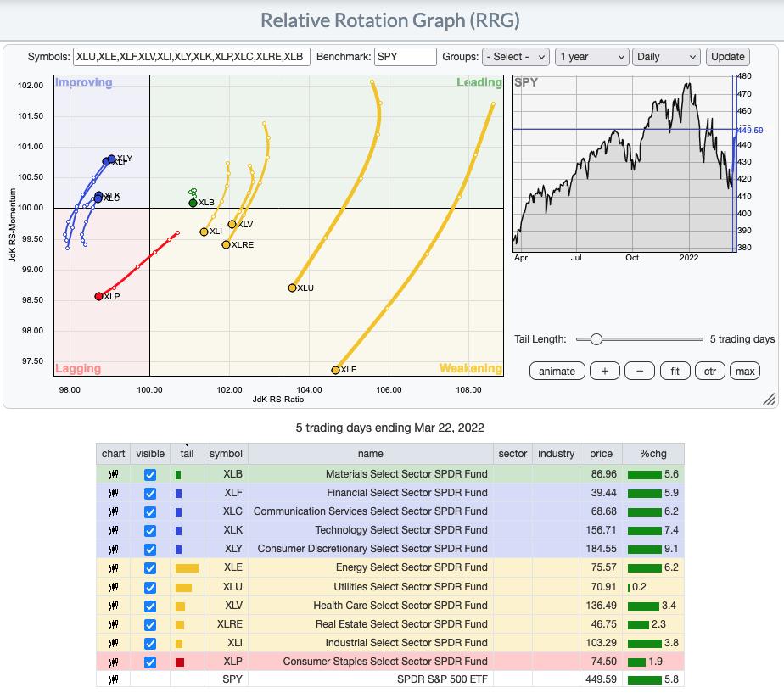Click the XLRE data point on the graph

226,244
